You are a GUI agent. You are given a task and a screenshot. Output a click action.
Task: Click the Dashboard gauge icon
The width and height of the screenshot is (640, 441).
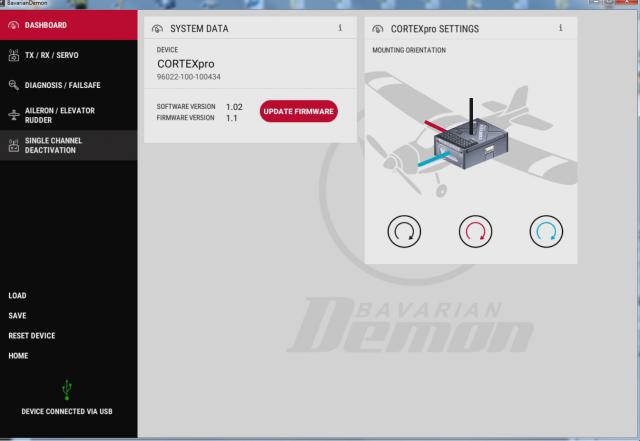[x=13, y=25]
